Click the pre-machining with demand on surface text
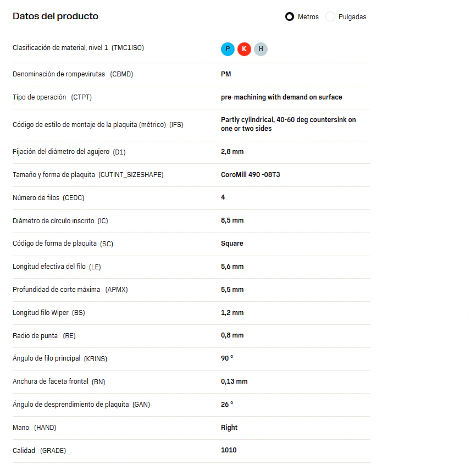The width and height of the screenshot is (476, 470). (281, 97)
